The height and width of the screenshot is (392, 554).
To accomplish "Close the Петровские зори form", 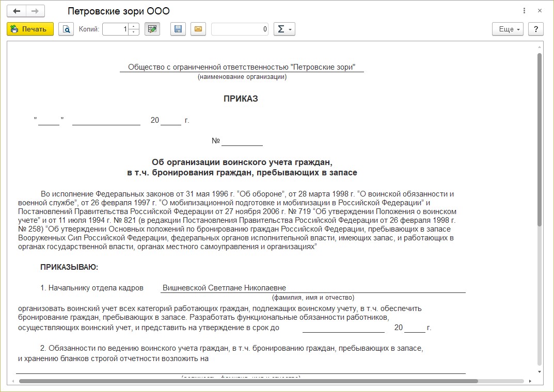I will click(540, 11).
